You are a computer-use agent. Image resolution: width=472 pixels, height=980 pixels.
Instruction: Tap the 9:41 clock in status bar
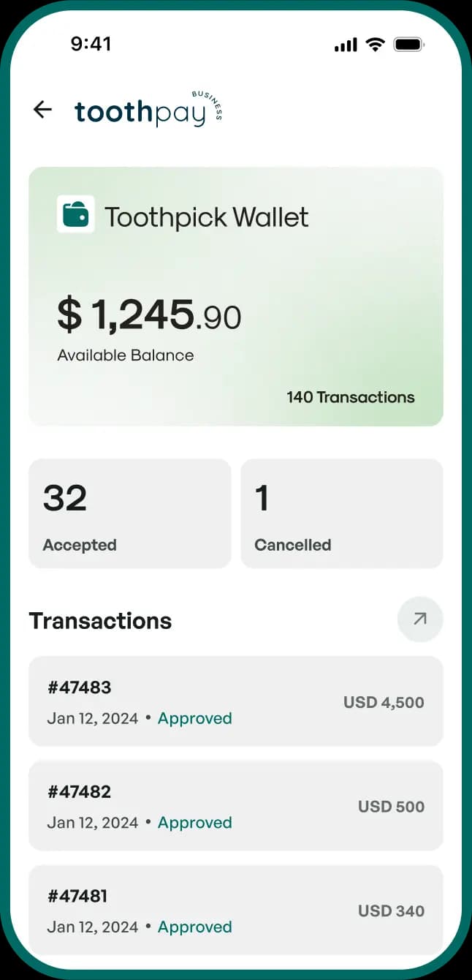[91, 44]
